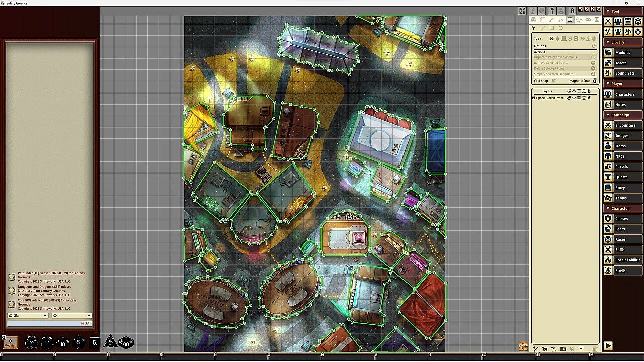This screenshot has width=644, height=362.
Task: Roll the d4 pyramid die
Action: tap(110, 342)
